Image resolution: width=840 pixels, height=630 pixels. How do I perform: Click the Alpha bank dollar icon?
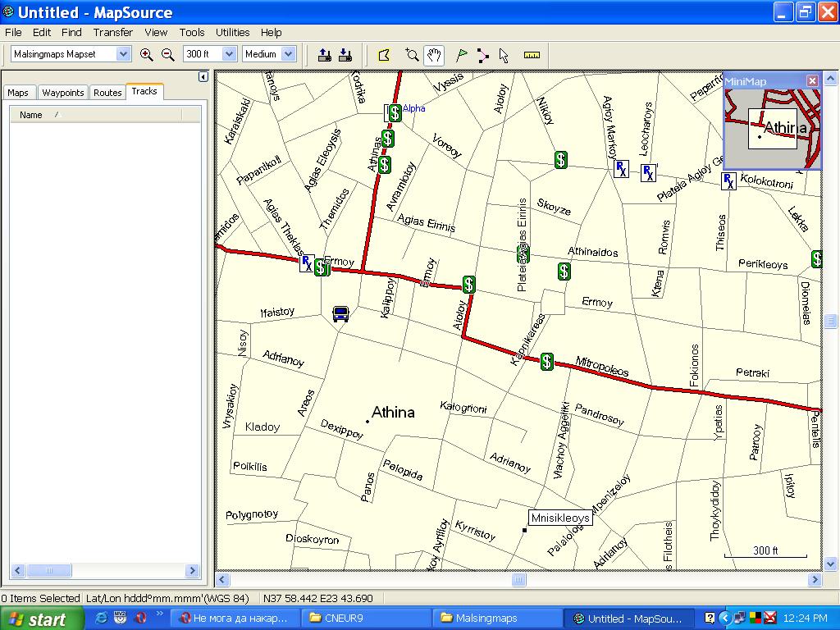pos(395,113)
